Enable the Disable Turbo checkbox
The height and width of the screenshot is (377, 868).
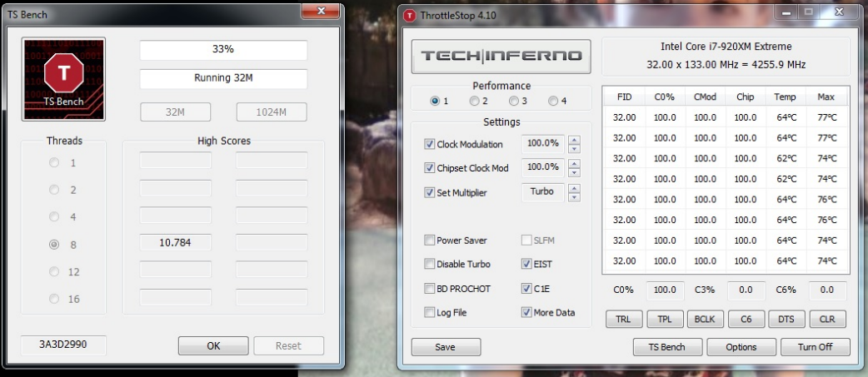click(x=429, y=264)
